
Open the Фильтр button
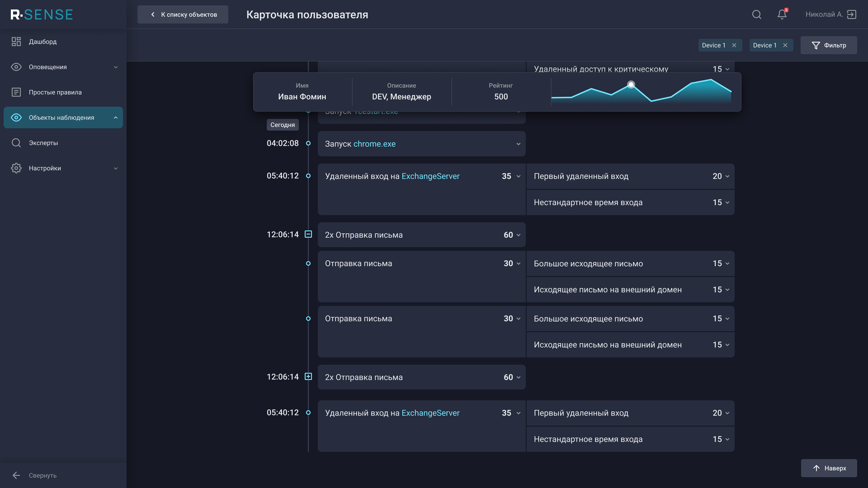(829, 45)
